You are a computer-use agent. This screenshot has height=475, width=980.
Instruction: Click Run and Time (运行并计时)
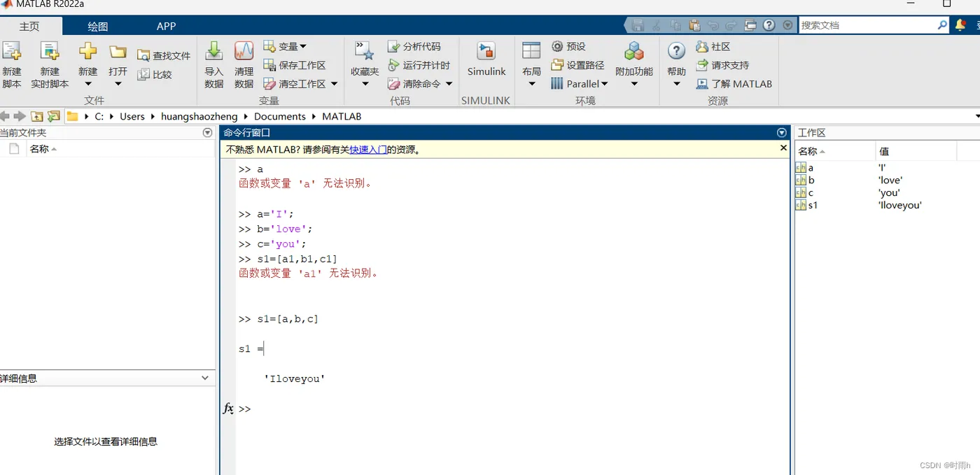pos(419,65)
